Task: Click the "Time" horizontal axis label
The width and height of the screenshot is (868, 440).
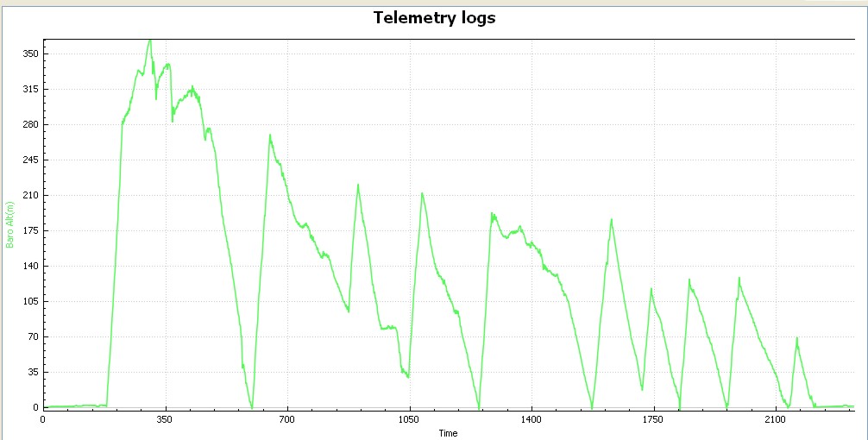Action: (447, 433)
